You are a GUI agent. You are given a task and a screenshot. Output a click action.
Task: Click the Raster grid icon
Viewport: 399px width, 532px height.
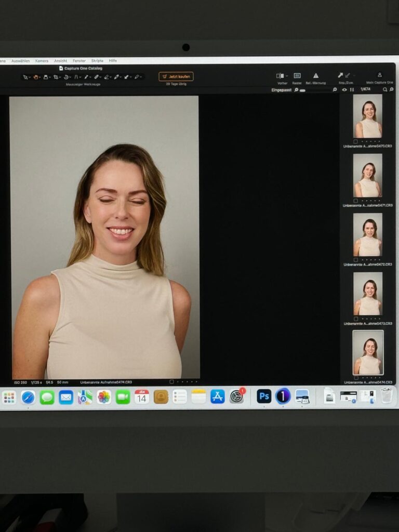click(297, 76)
